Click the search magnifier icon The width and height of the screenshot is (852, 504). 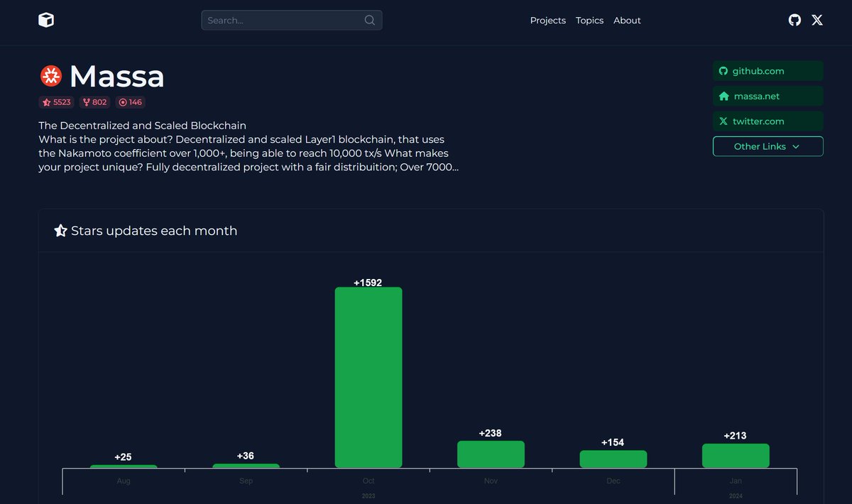click(x=370, y=20)
